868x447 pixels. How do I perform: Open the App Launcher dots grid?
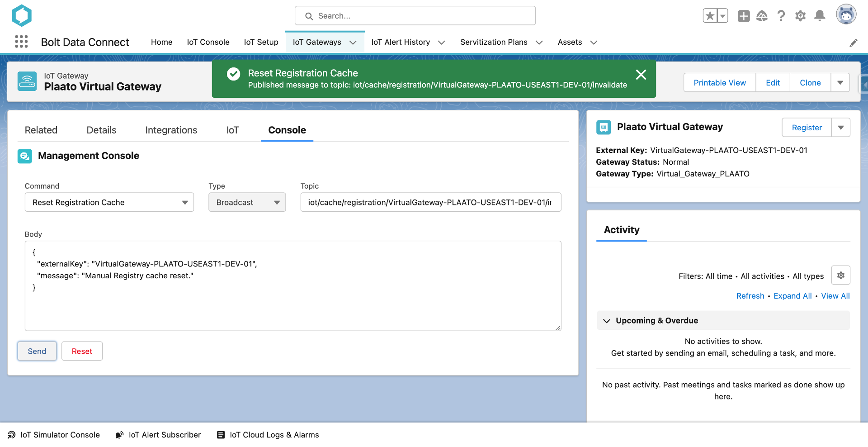[x=21, y=42]
